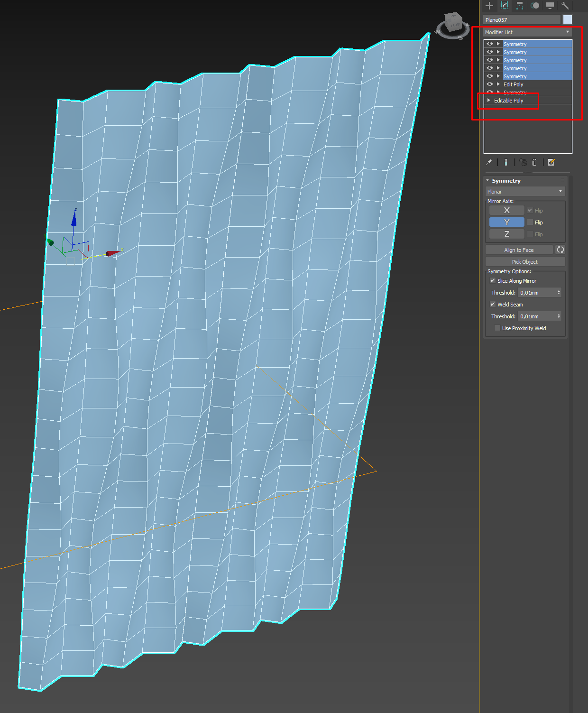Click the reset mirror gizmo icon
The height and width of the screenshot is (713, 588).
560,250
